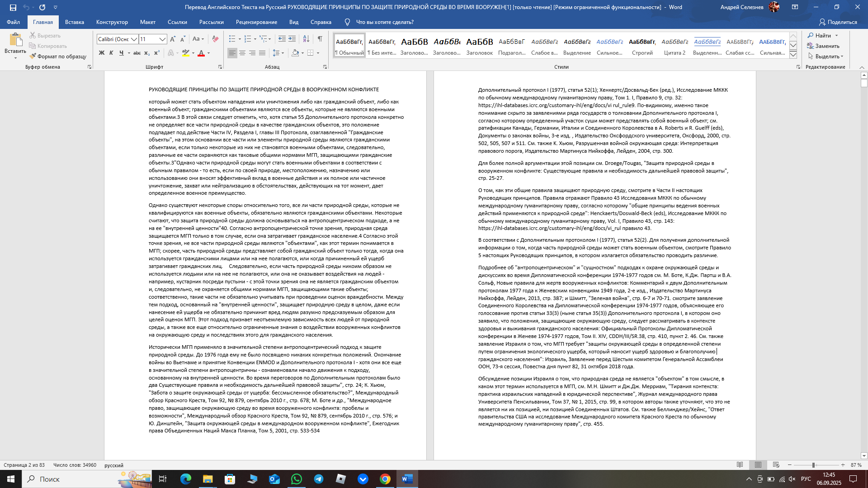This screenshot has height=488, width=868.
Task: Apply bold formatting with the Ж icon
Action: point(102,53)
